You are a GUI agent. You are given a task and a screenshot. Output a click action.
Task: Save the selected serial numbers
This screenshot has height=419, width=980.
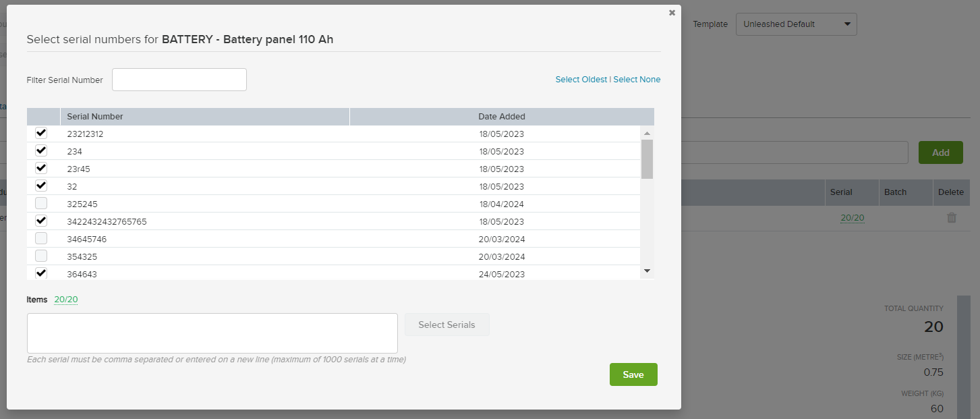coord(633,374)
